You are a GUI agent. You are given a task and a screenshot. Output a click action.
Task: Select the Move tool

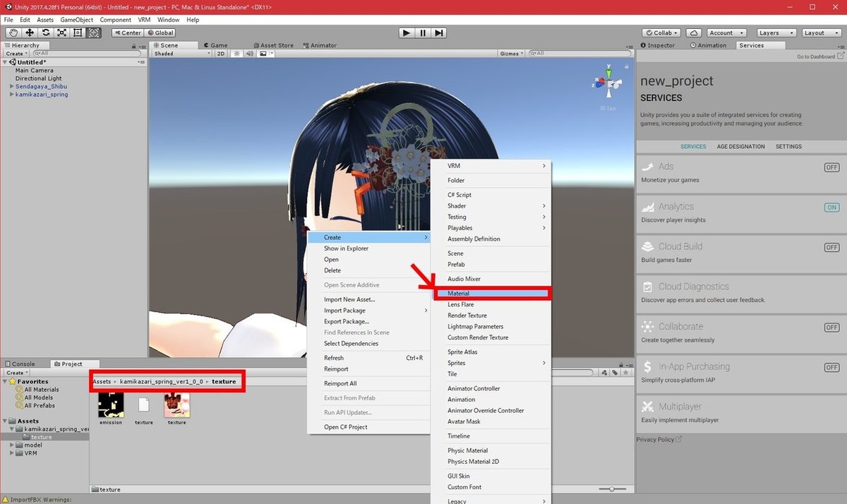[30, 32]
